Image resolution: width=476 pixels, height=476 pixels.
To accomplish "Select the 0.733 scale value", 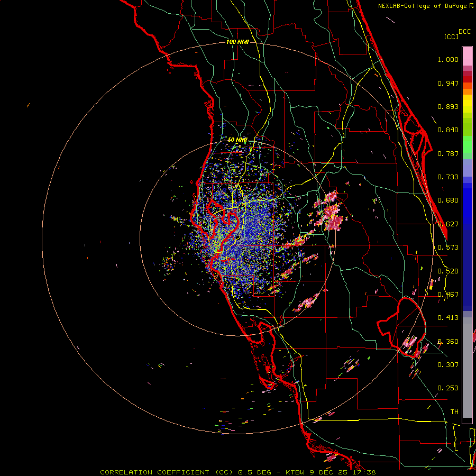I will pyautogui.click(x=448, y=177).
